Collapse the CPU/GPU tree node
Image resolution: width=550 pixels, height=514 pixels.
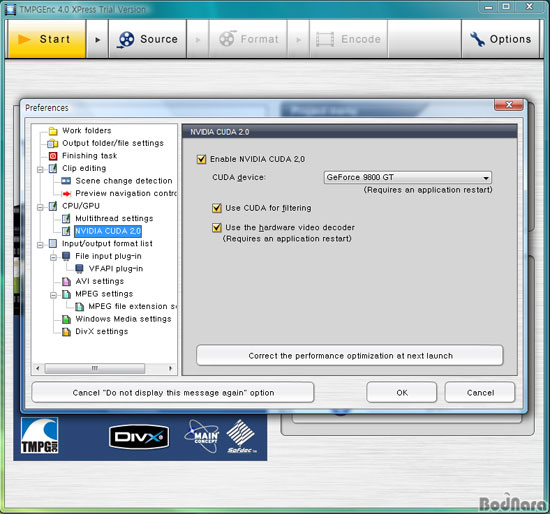[40, 208]
